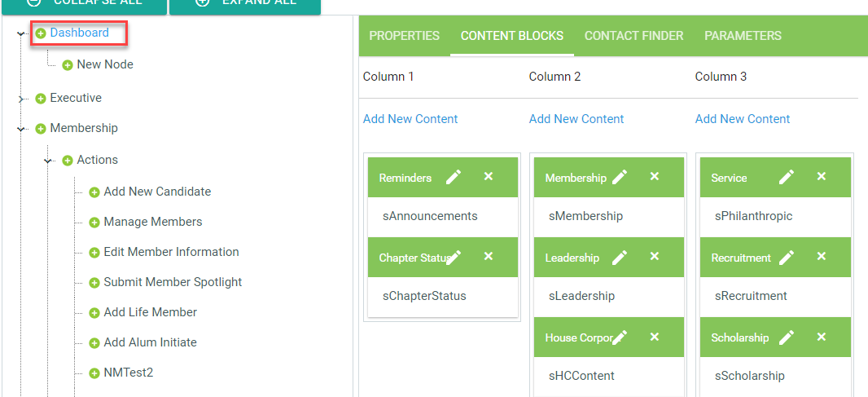Click green plus icon beside Add Life Member
Viewport: 868px width, 397px height.
(94, 313)
